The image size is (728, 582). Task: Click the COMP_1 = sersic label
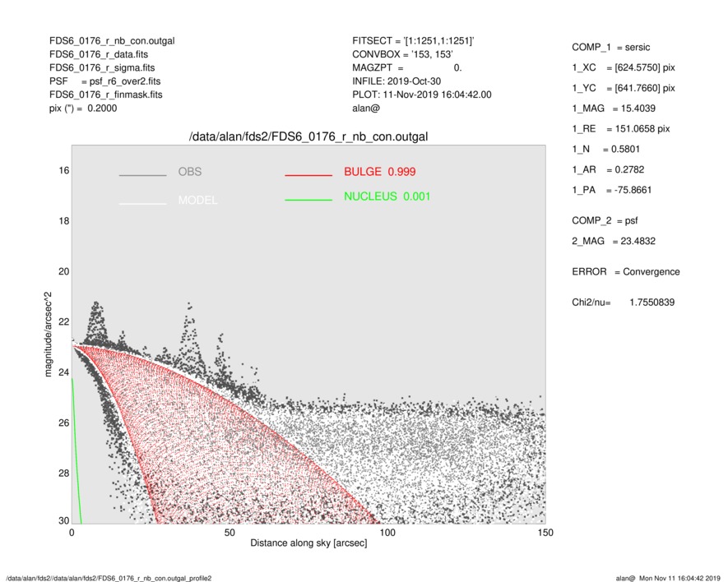610,48
